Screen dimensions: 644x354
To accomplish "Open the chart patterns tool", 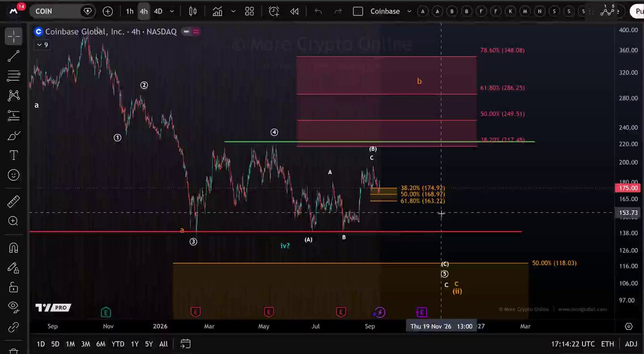I will tap(13, 95).
